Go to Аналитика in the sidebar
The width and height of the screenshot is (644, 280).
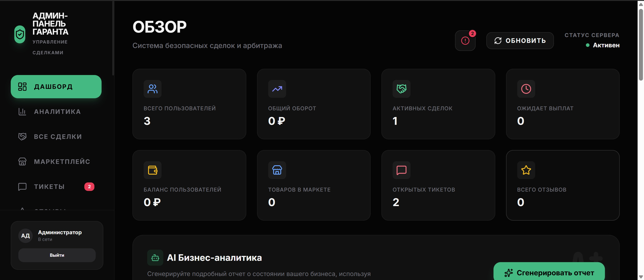57,112
